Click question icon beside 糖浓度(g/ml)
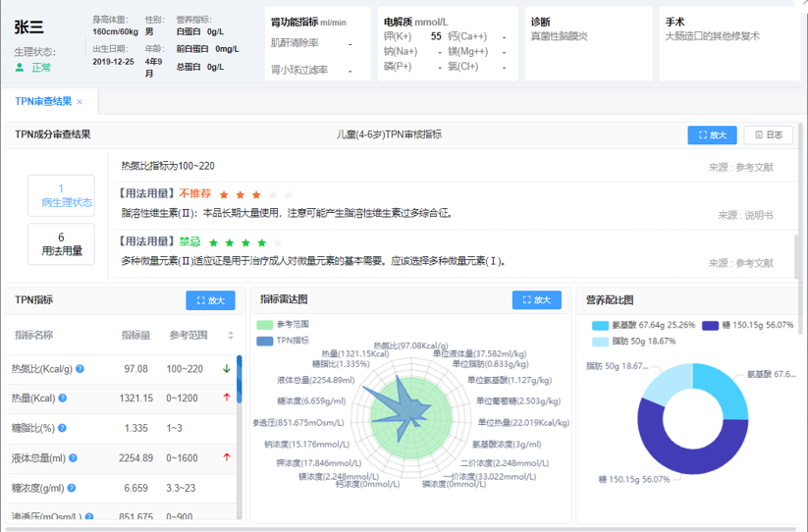 73,487
